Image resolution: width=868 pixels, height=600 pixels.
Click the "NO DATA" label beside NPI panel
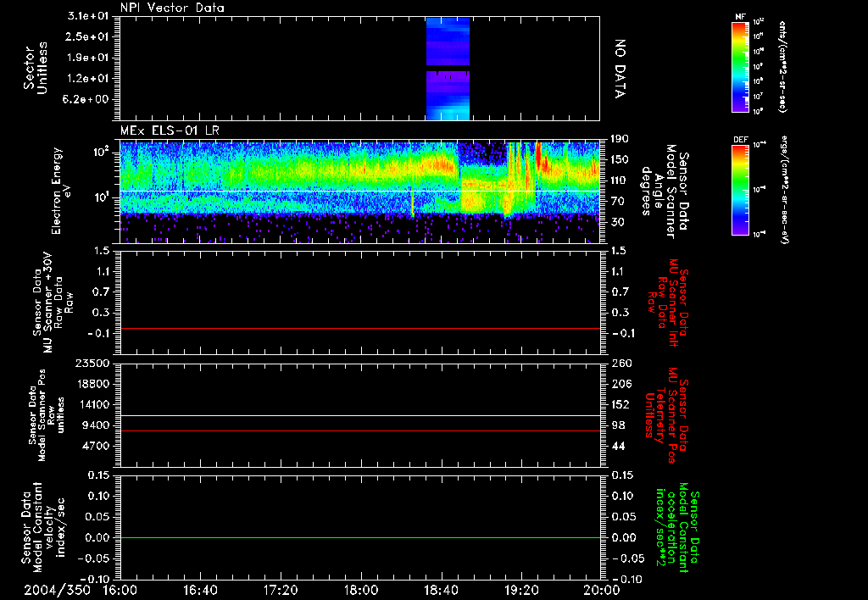[x=620, y=69]
